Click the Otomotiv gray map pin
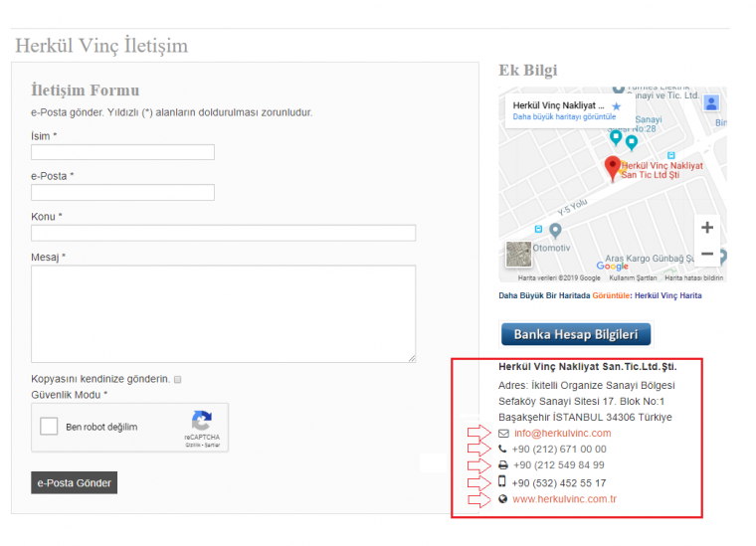Image resolution: width=756 pixels, height=546 pixels. tap(555, 231)
